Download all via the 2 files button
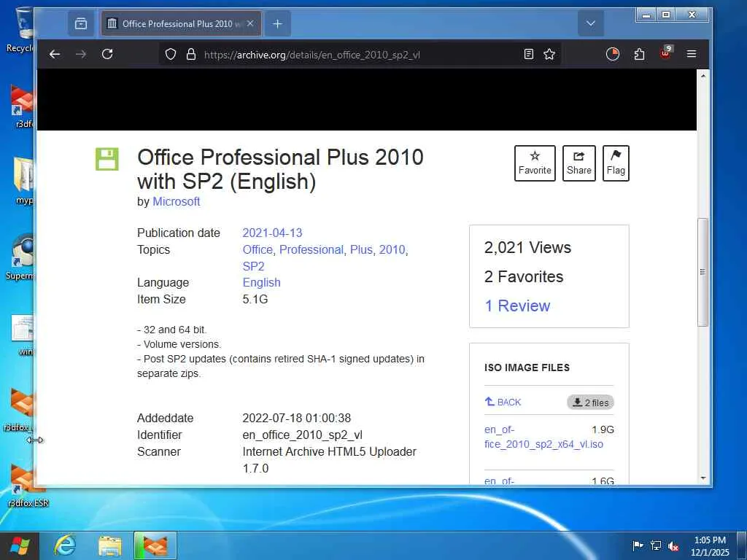Viewport: 747px width, 560px height. (x=590, y=402)
